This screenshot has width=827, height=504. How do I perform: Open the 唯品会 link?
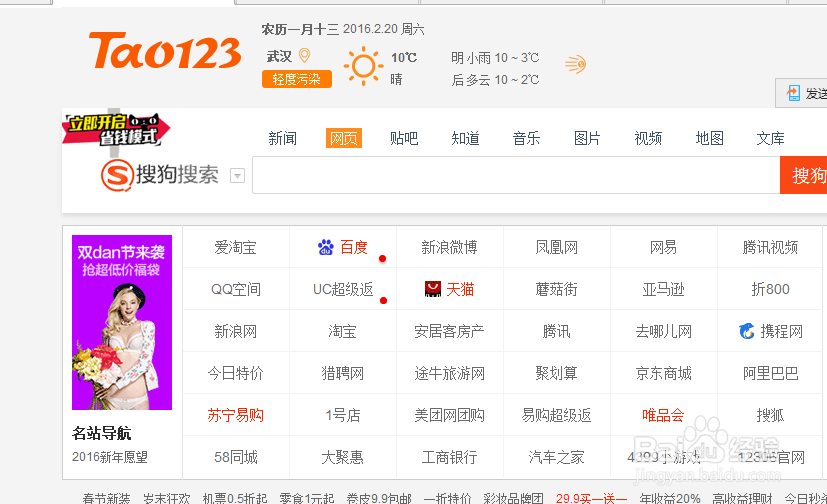click(x=663, y=415)
